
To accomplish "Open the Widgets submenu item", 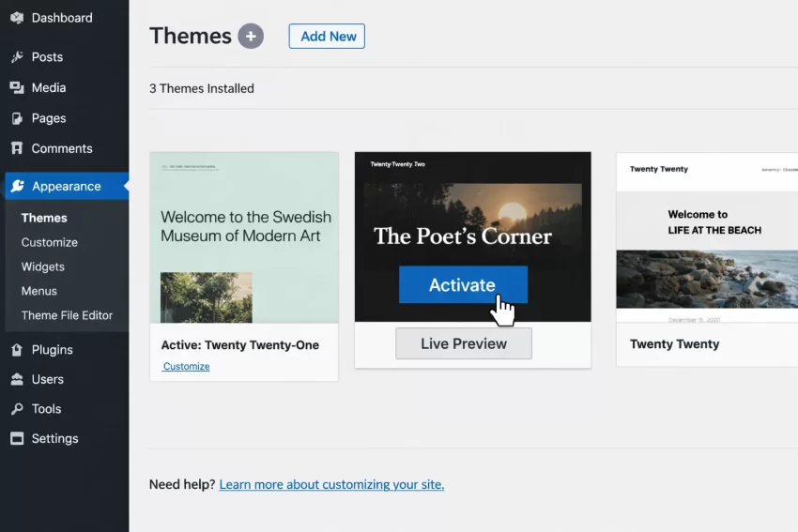I will tap(43, 266).
